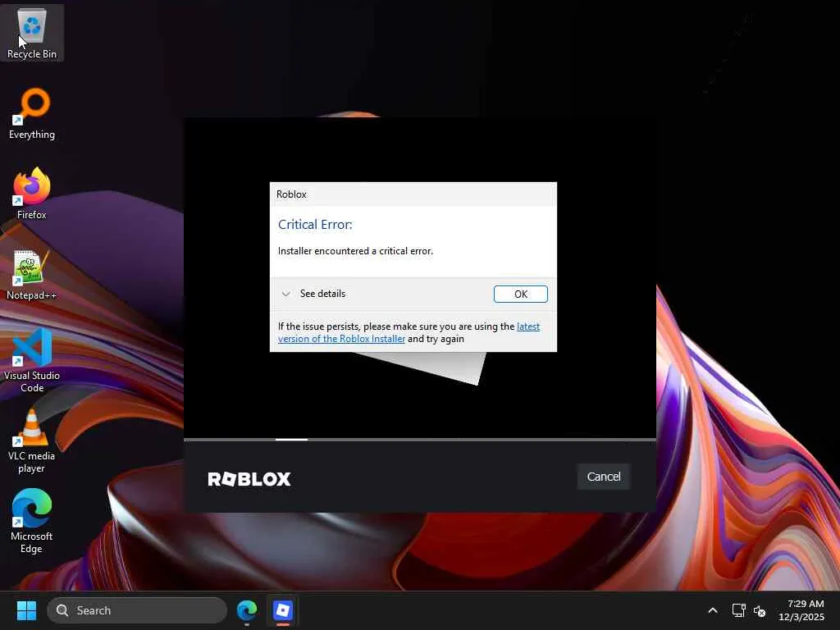Open the Microsoft Edge desktop shortcut

[x=32, y=521]
